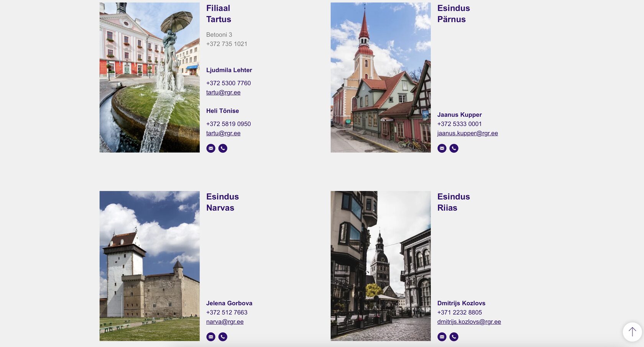This screenshot has height=347, width=644.
Task: Click the Narva castle photo
Action: 149,266
